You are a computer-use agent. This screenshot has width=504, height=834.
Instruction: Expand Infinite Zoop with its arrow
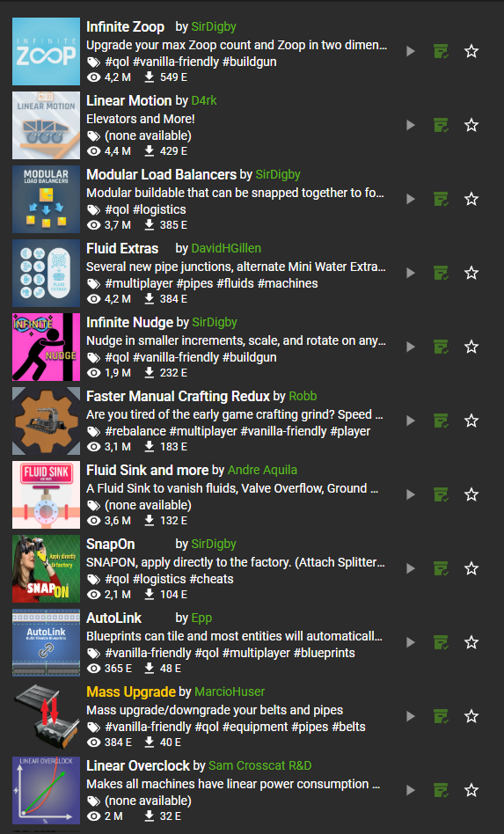(411, 52)
